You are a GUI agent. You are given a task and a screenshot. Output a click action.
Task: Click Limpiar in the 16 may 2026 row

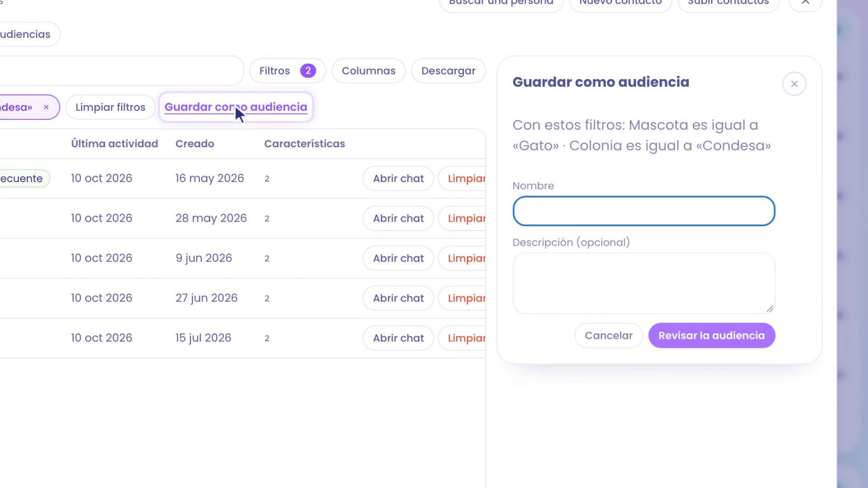coord(462,178)
